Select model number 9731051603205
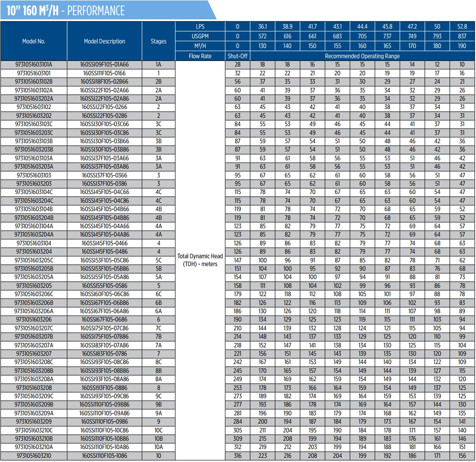Viewport: 476px width, 462px height. pyautogui.click(x=34, y=286)
